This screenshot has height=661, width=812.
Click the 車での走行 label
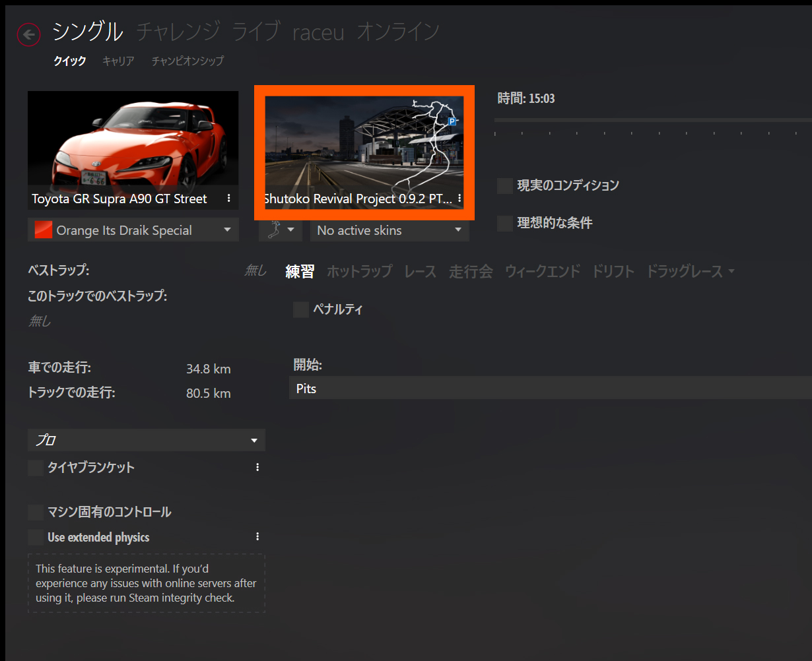59,367
